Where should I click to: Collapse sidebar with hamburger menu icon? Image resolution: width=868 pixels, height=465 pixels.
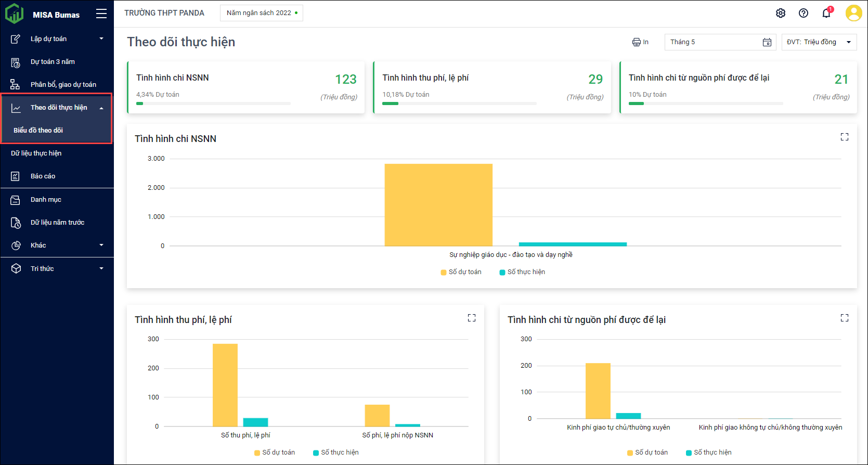(101, 14)
